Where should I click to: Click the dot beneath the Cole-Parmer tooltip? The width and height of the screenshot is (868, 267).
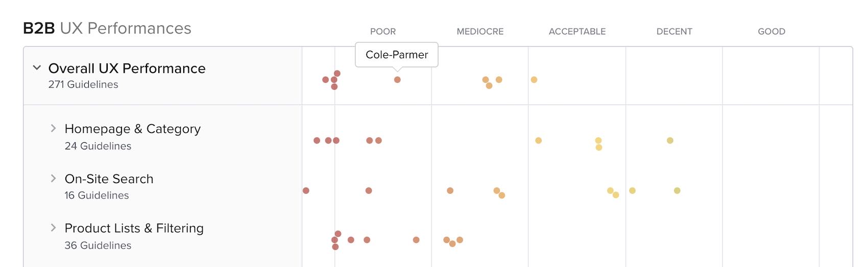tap(397, 80)
